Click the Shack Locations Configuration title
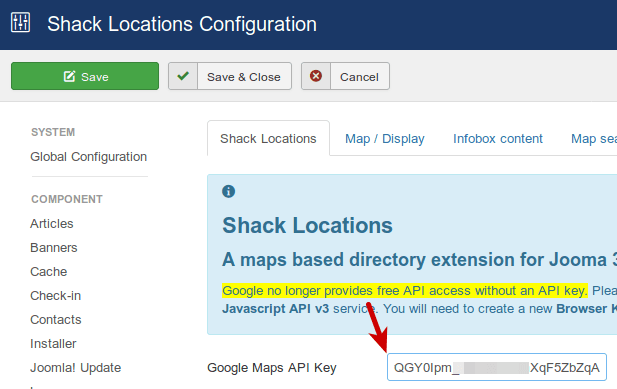This screenshot has width=617, height=389. (182, 24)
